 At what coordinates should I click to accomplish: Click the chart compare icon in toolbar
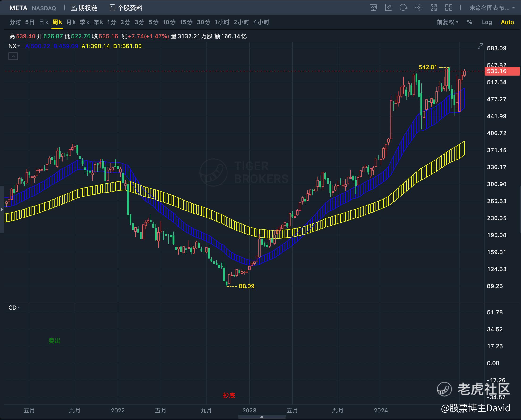tap(373, 8)
